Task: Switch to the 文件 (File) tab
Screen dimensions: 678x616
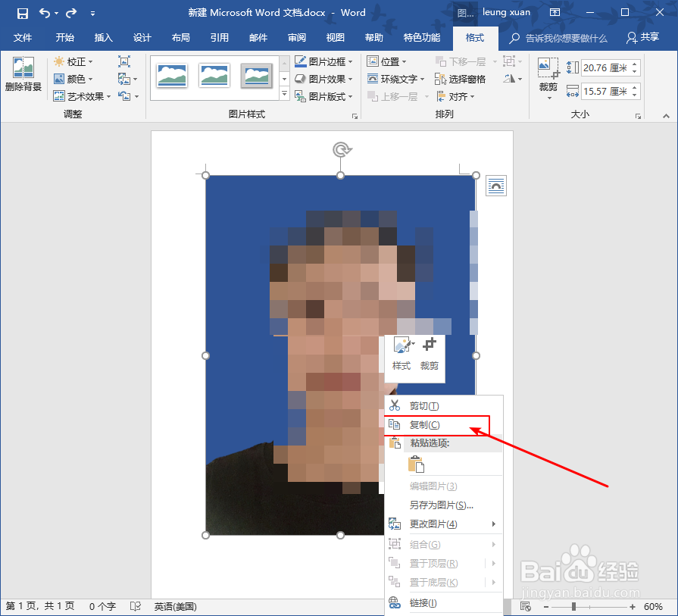Action: pyautogui.click(x=23, y=38)
